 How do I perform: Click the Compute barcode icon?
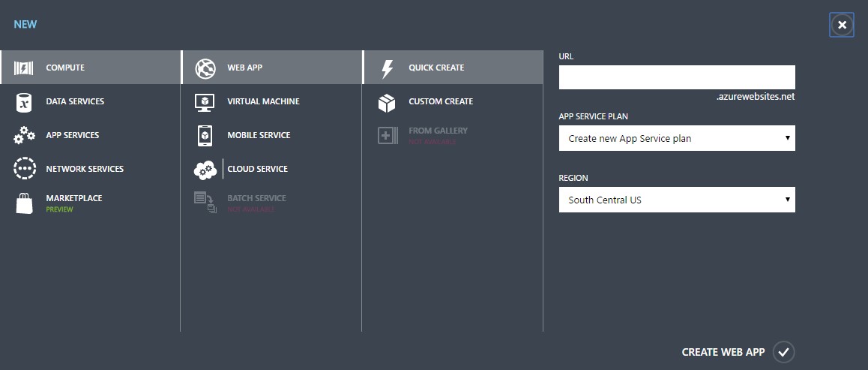pos(24,68)
